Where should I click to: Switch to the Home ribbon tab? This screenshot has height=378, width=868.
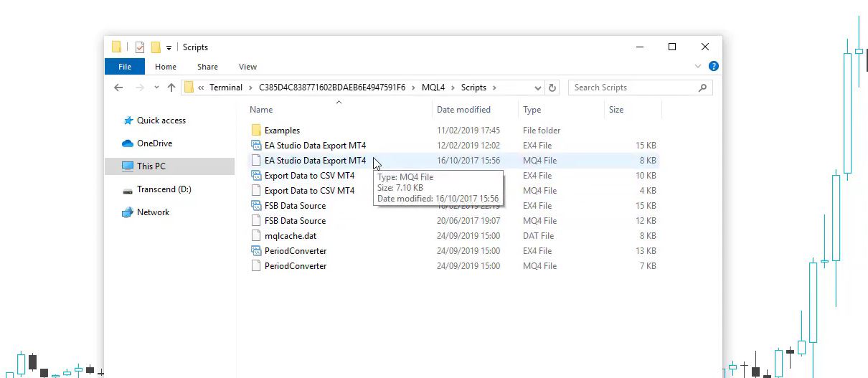(x=165, y=67)
